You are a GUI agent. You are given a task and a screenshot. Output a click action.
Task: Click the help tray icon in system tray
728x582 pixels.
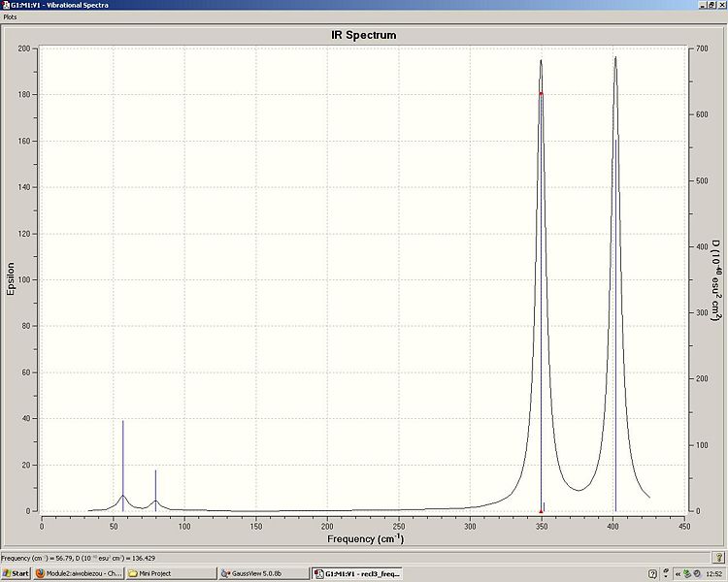(x=652, y=573)
